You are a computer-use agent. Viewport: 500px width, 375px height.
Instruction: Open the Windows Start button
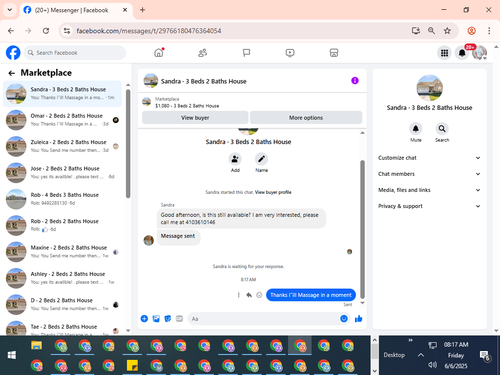pyautogui.click(x=12, y=355)
